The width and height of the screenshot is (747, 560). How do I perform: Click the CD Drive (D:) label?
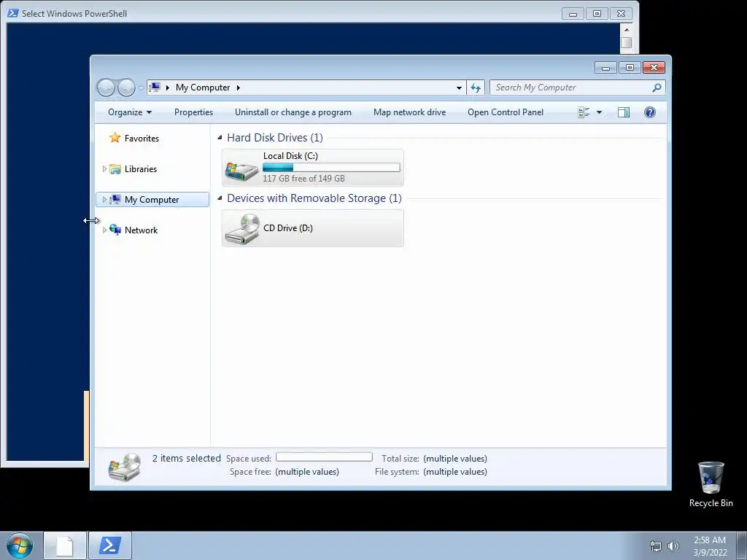(288, 228)
